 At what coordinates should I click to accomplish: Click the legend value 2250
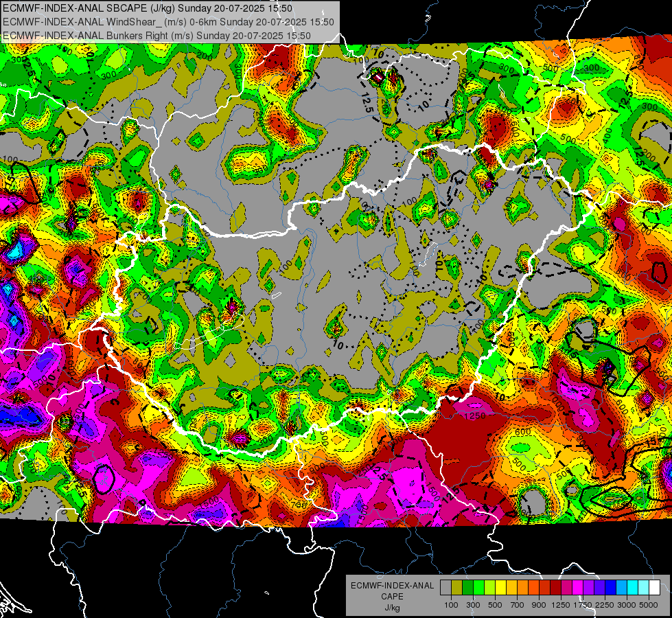tap(605, 605)
